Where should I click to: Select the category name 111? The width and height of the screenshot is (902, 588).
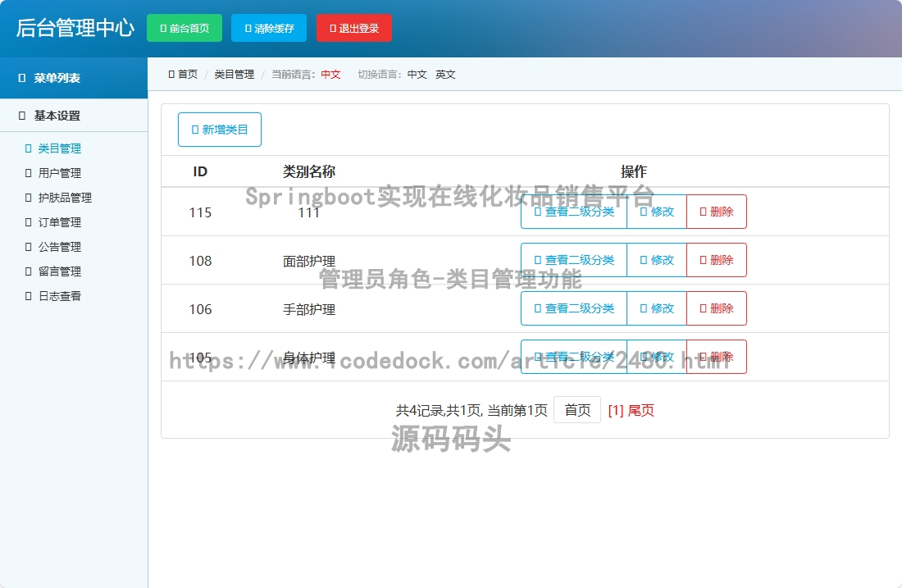click(309, 212)
